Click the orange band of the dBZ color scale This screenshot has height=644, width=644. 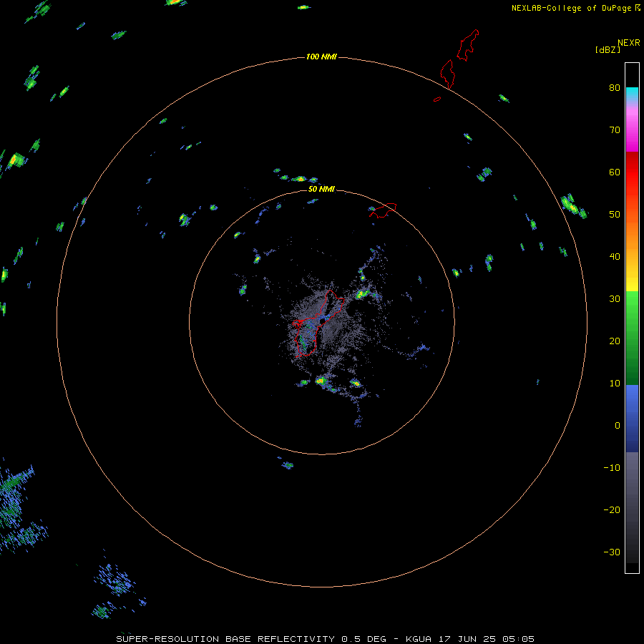click(x=632, y=234)
